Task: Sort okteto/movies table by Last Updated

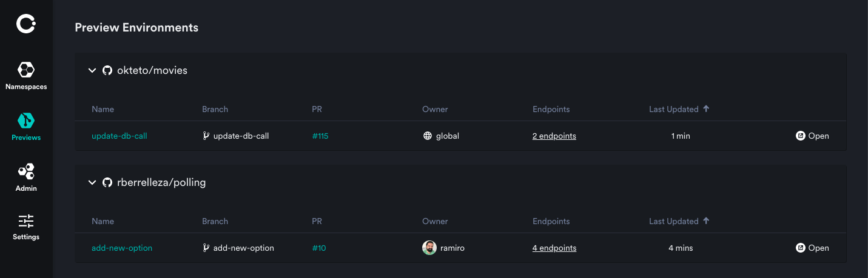Action: pos(679,109)
